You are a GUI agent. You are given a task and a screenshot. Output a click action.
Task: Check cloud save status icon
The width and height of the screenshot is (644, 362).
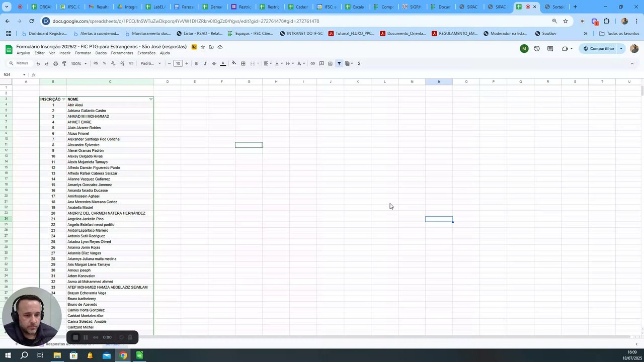(220, 47)
